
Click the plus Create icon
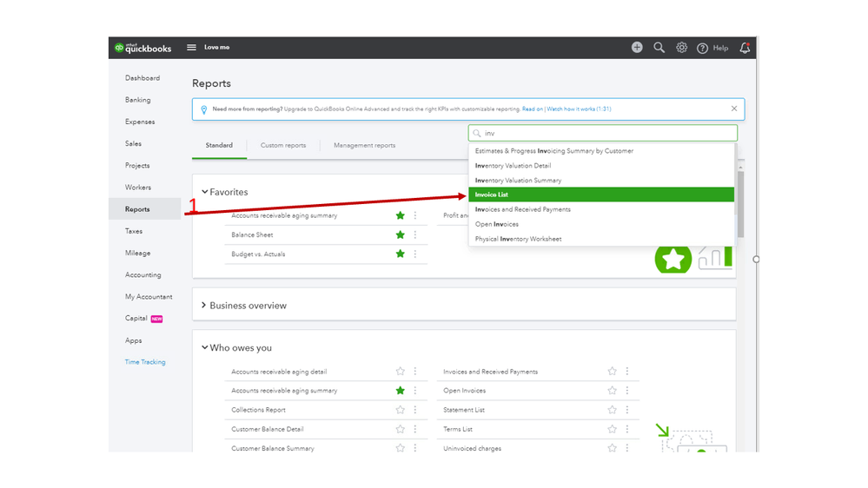click(x=637, y=48)
